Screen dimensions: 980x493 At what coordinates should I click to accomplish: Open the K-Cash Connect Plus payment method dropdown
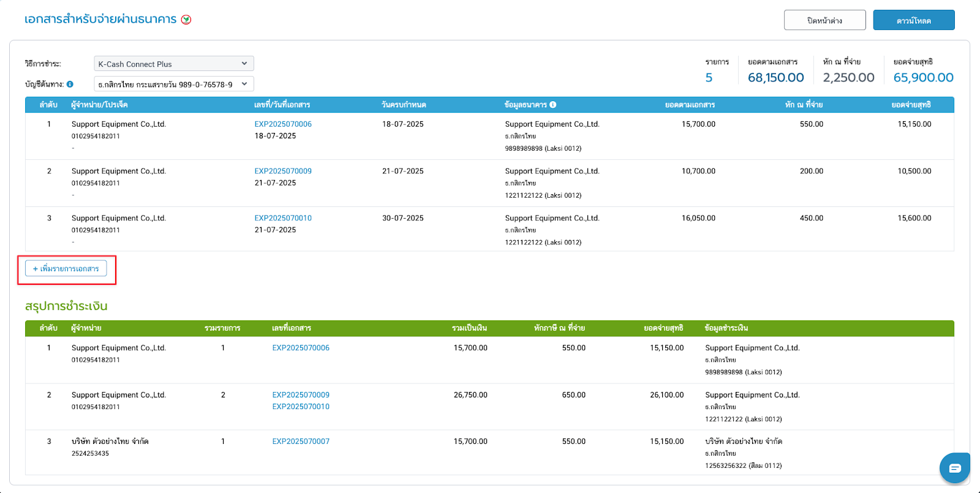click(x=173, y=64)
